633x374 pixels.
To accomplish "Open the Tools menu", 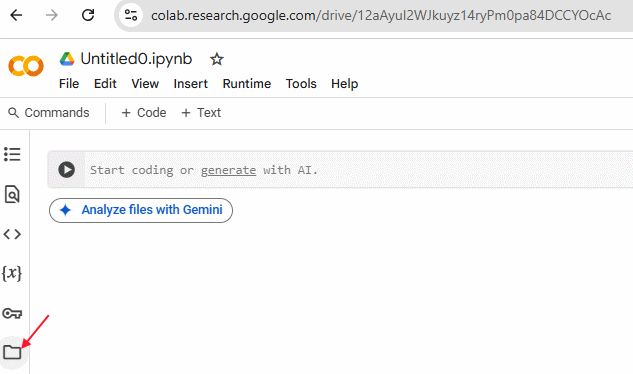I will click(301, 84).
